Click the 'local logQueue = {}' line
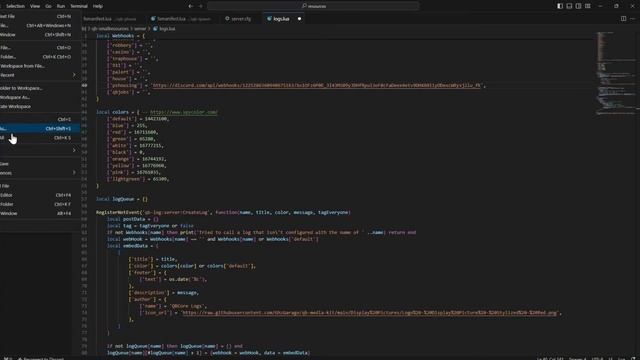 pos(122,199)
